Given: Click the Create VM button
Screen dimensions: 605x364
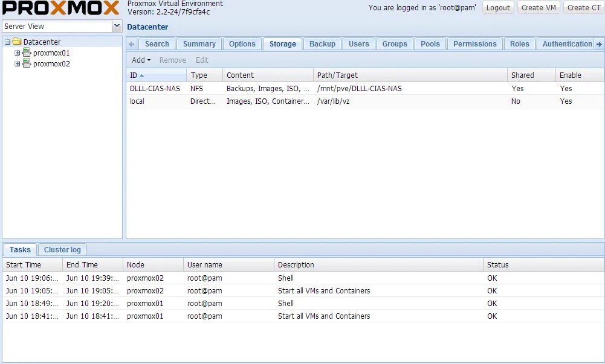Looking at the screenshot, I should [539, 8].
